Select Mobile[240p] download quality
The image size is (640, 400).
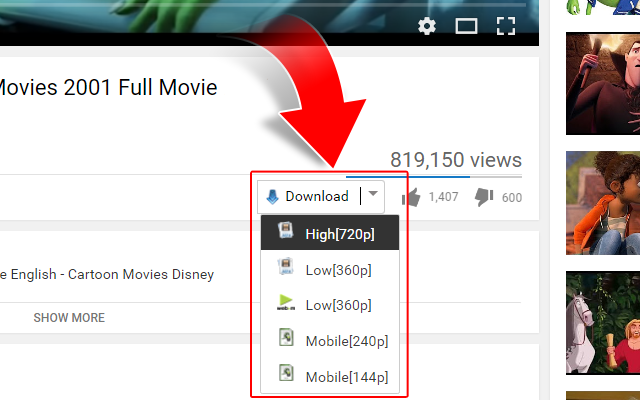coord(330,341)
